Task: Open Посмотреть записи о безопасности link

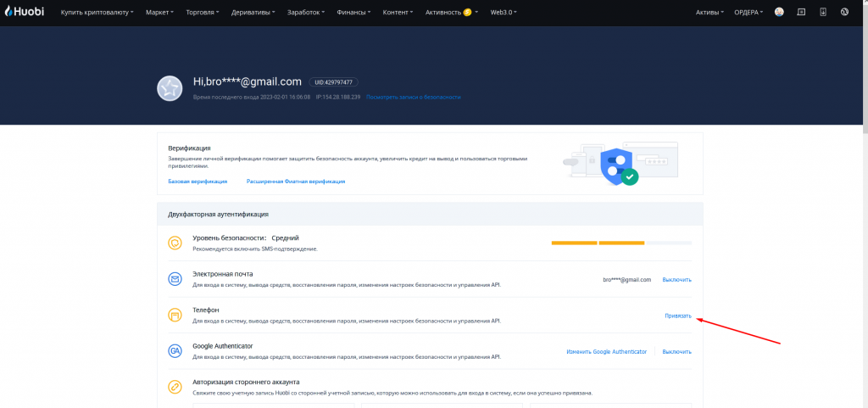Action: pos(414,97)
